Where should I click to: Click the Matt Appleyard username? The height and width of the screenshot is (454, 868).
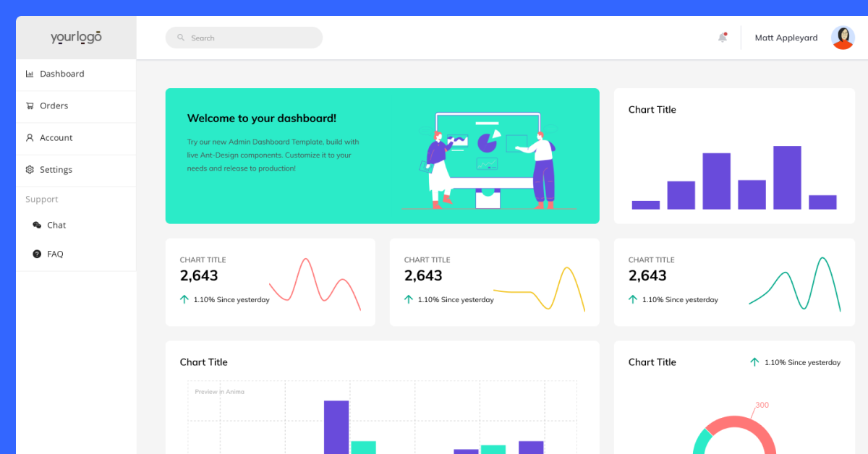(x=786, y=38)
